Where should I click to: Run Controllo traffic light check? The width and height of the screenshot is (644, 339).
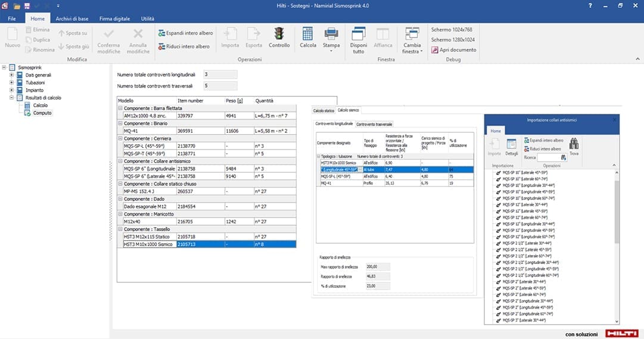tap(279, 34)
